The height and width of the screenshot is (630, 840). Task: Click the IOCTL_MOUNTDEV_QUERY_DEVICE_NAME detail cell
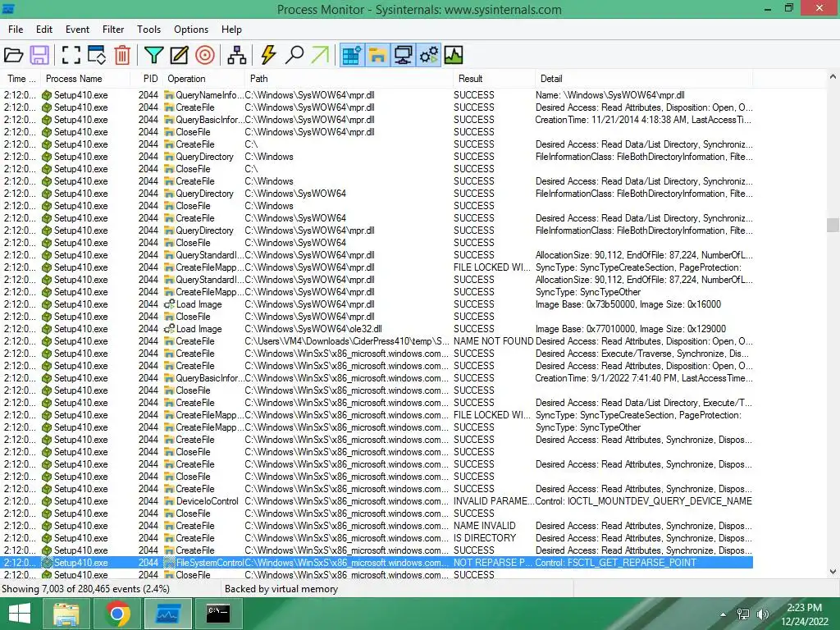click(x=643, y=501)
